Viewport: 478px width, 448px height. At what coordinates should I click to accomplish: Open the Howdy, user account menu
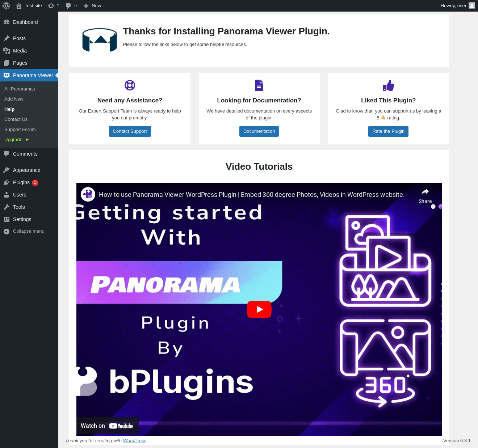tap(457, 6)
